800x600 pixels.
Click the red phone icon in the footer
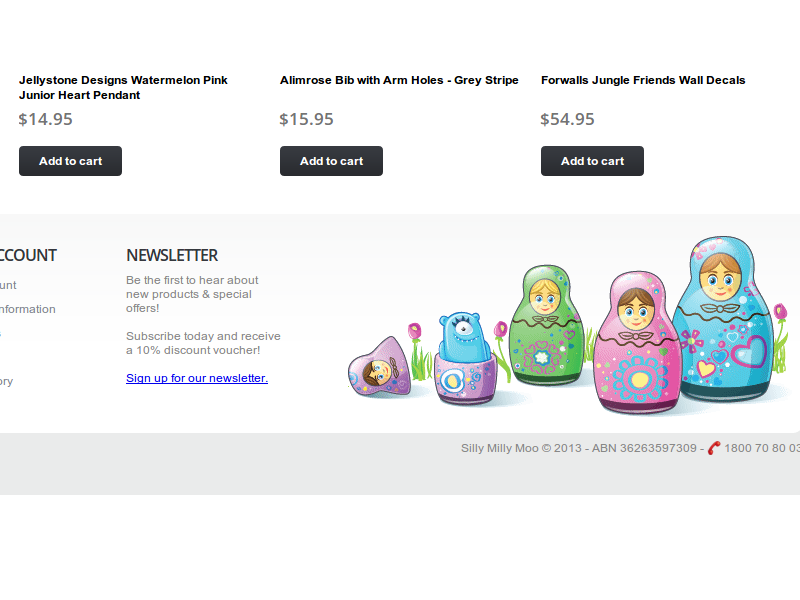[x=713, y=448]
